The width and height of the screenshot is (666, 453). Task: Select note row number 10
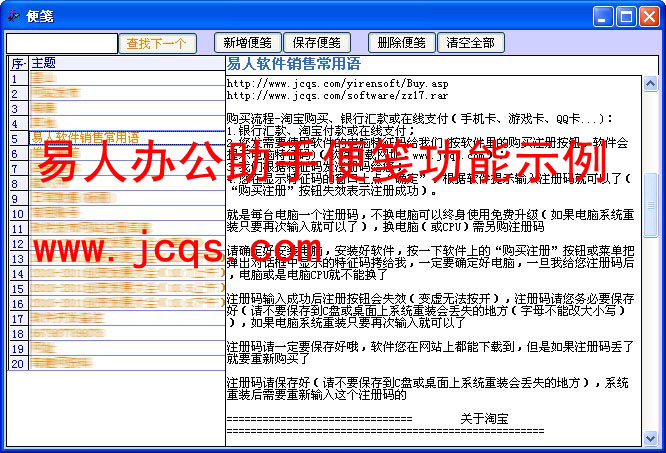coord(117,214)
